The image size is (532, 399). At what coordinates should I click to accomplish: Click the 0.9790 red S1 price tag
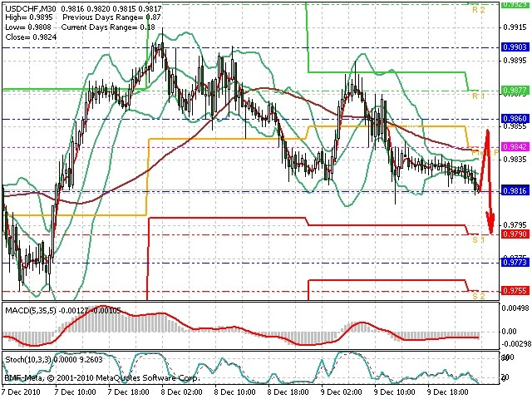pos(515,234)
